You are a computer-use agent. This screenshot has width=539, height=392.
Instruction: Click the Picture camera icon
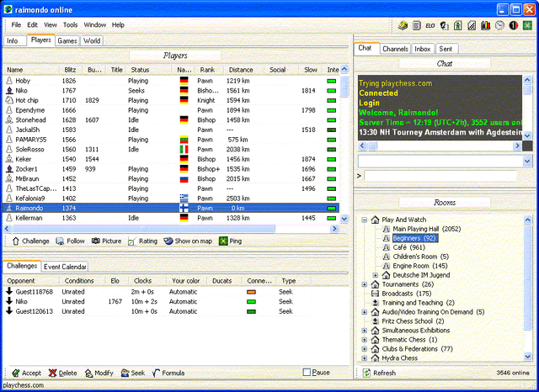pyautogui.click(x=95, y=241)
